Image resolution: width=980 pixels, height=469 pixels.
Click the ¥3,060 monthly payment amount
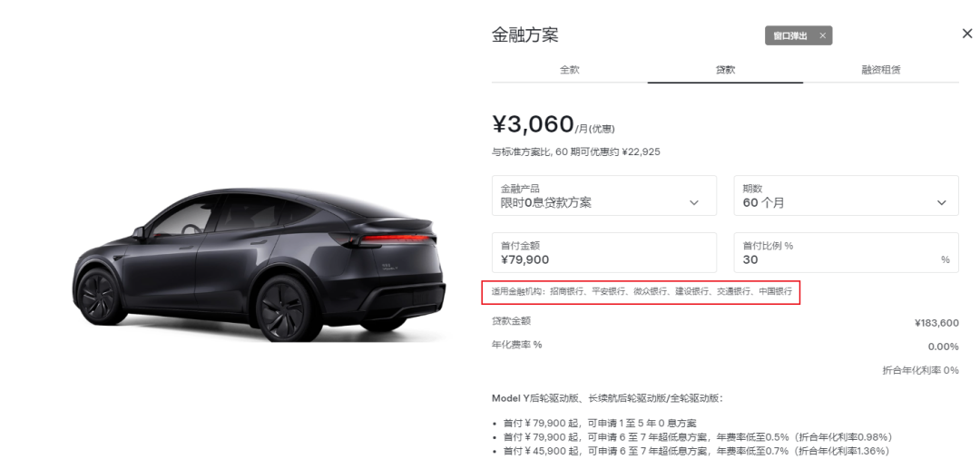[x=534, y=123]
